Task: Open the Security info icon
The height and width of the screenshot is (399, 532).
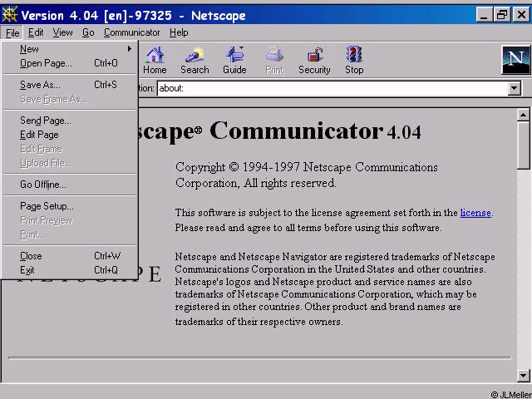Action: pyautogui.click(x=314, y=61)
